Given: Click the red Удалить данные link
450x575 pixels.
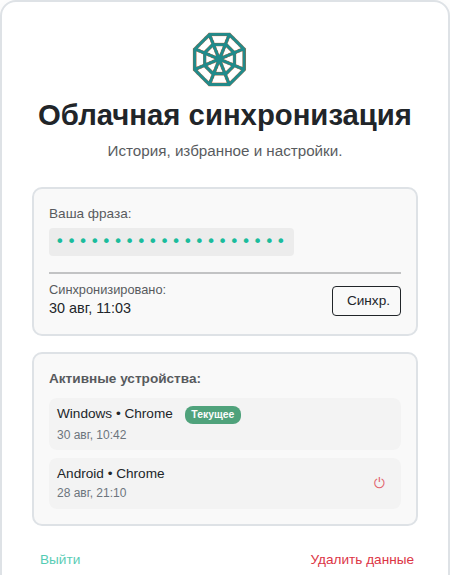Looking at the screenshot, I should 362,560.
